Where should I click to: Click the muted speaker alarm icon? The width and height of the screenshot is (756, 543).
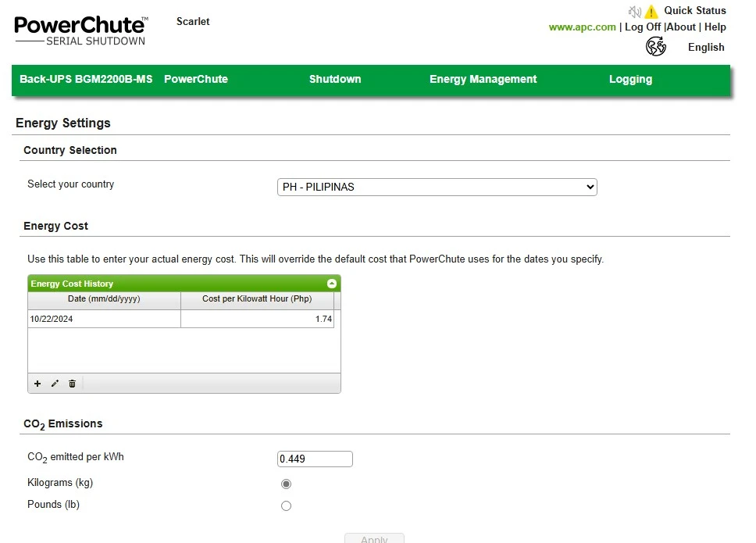[634, 11]
